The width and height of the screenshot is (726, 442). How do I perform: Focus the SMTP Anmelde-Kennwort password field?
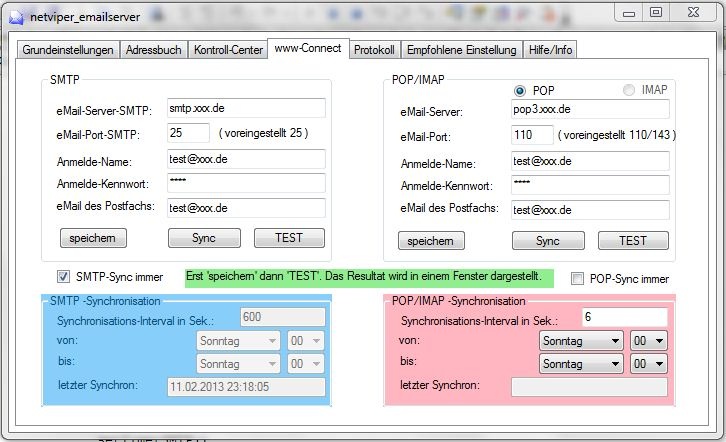246,183
